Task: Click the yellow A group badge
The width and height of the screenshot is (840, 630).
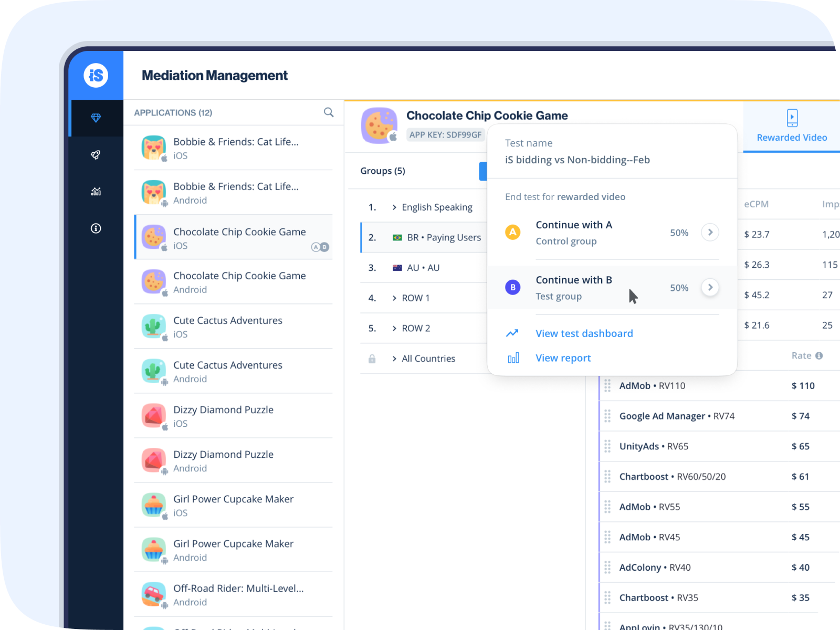Action: [513, 232]
